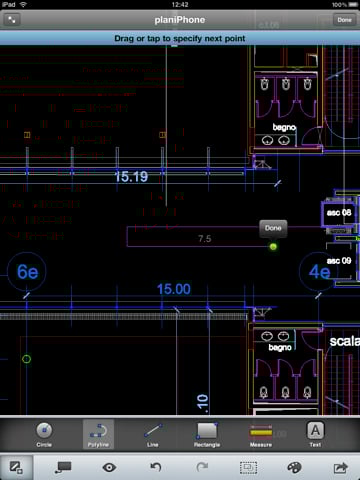This screenshot has height=480, width=360.
Task: Tap the redo arrow icon
Action: point(202,467)
